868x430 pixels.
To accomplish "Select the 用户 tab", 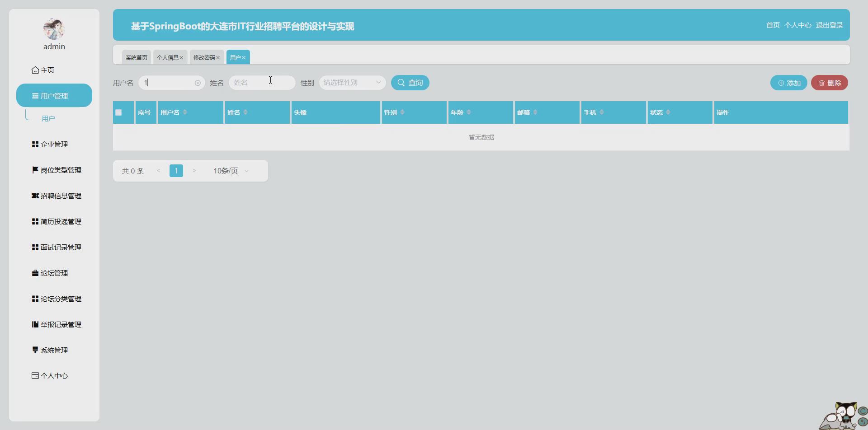I will pos(236,57).
